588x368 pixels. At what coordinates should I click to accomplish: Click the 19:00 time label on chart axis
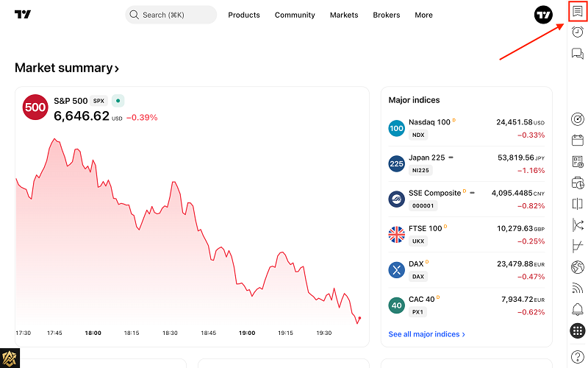pos(247,333)
